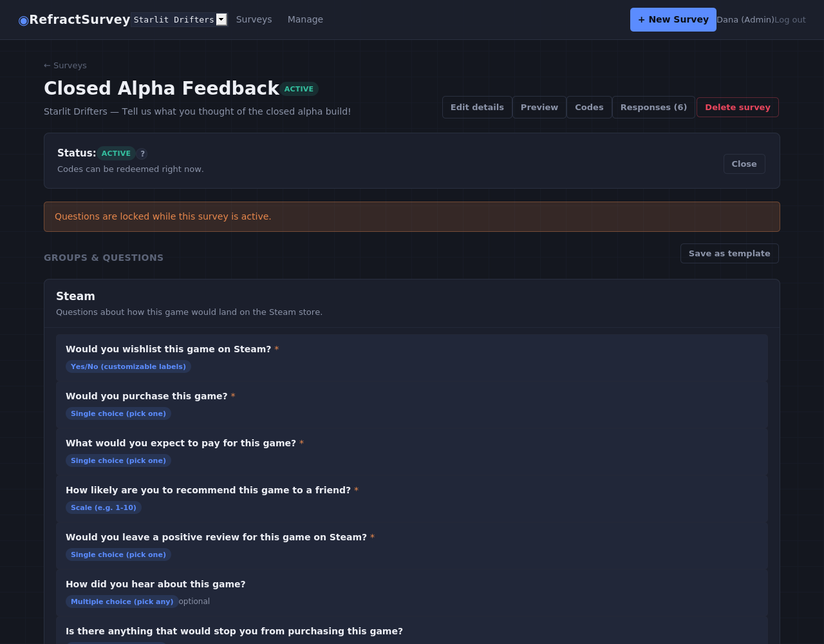Click the Scale (e.g. 1-10) type badge
The height and width of the screenshot is (644, 824).
[104, 507]
